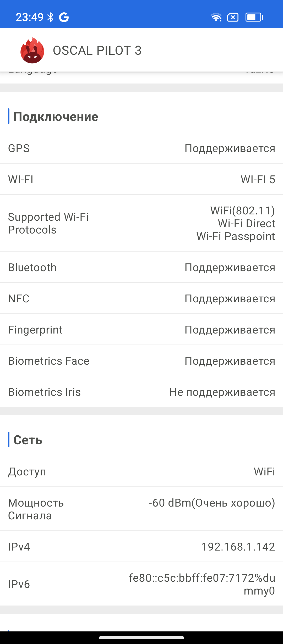283x644 pixels.
Task: Select the GPS row
Action: (141, 148)
